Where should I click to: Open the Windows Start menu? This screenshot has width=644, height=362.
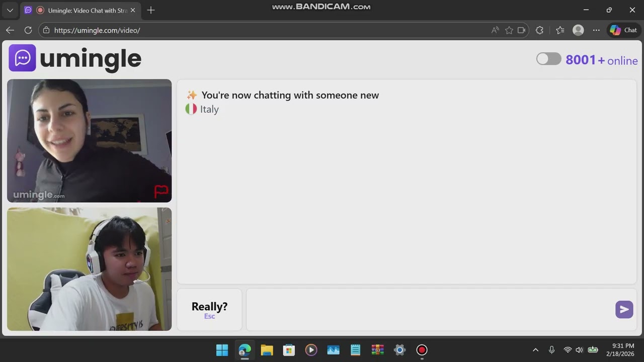click(x=222, y=350)
